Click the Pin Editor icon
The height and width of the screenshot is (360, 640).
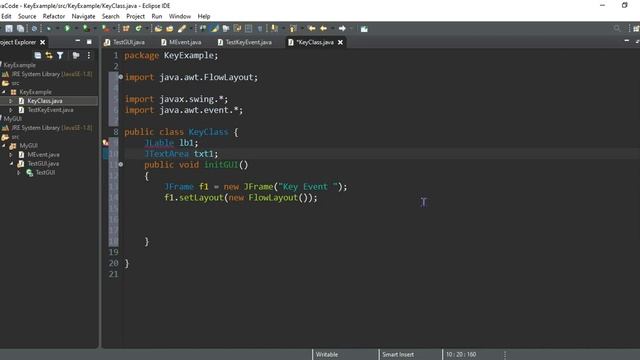click(364, 29)
